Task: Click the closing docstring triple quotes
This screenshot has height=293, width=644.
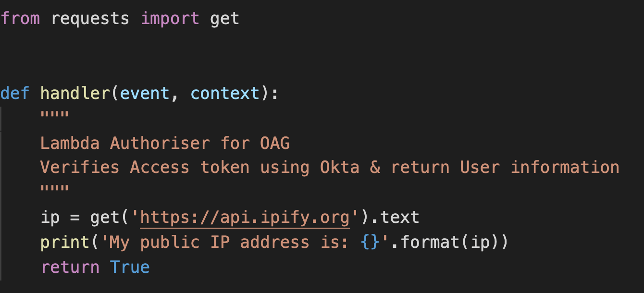Action: pyautogui.click(x=55, y=190)
